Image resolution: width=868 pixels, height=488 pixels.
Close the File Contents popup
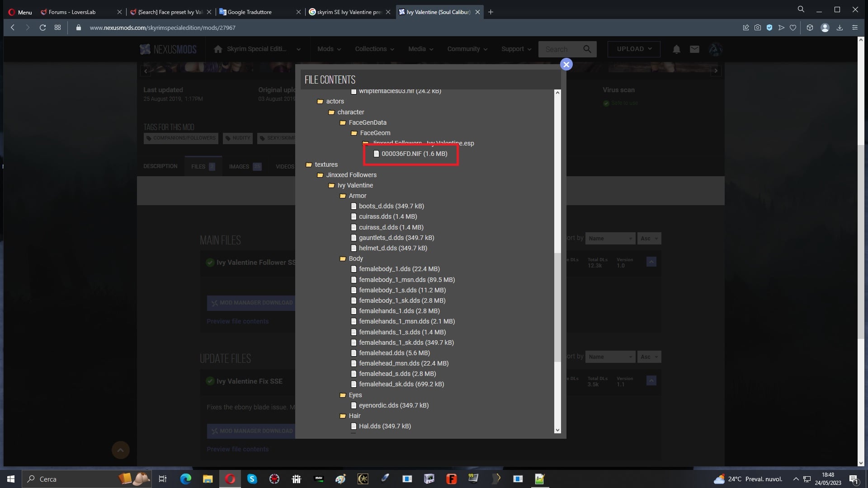coord(566,65)
